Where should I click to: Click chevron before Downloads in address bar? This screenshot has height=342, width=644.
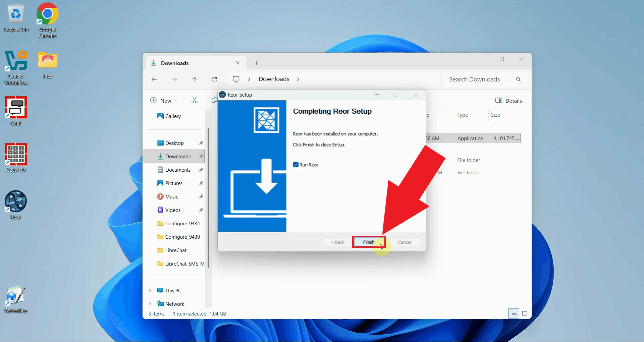[x=249, y=79]
